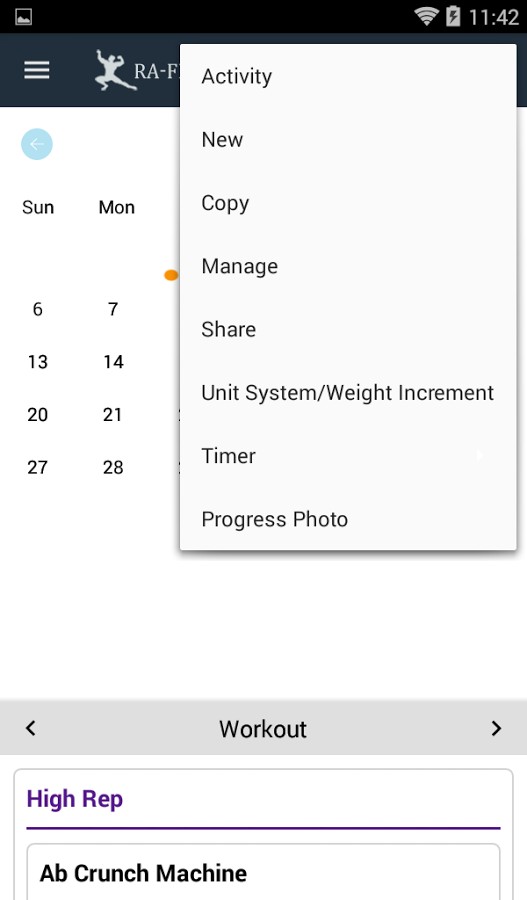
Task: Open the hamburger navigation menu
Action: 37,70
